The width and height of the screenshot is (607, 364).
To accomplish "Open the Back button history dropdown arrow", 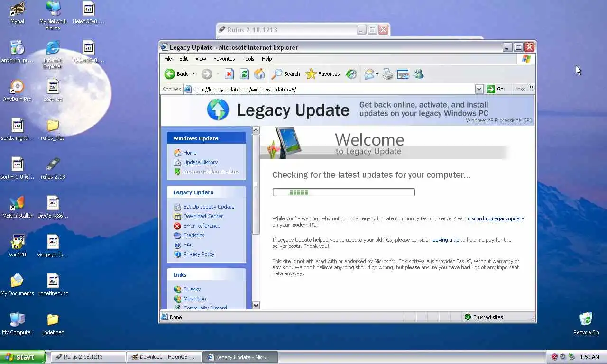I will [x=193, y=74].
